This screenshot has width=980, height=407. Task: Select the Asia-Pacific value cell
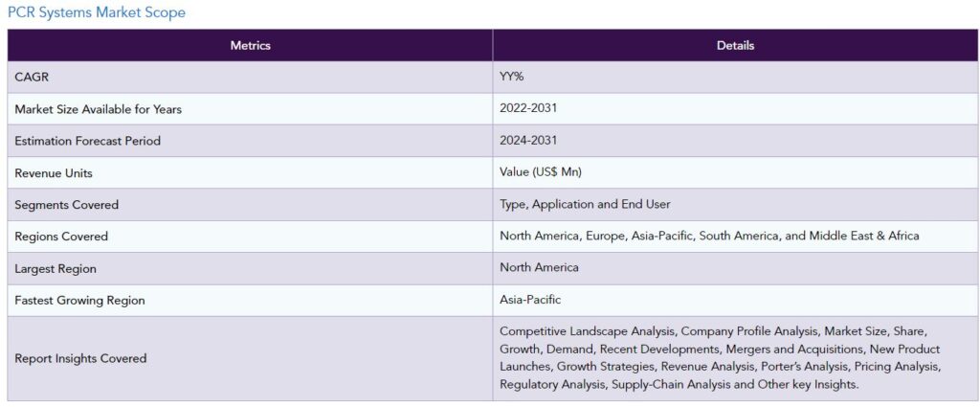[735, 300]
